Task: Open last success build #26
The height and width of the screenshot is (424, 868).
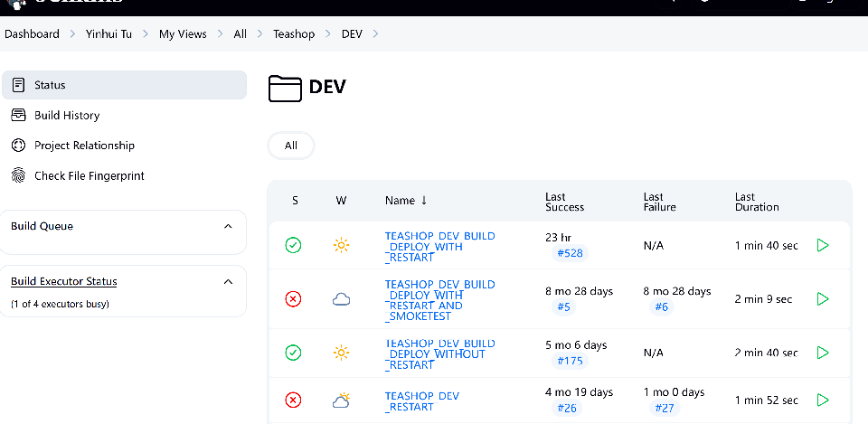Action: coord(567,408)
